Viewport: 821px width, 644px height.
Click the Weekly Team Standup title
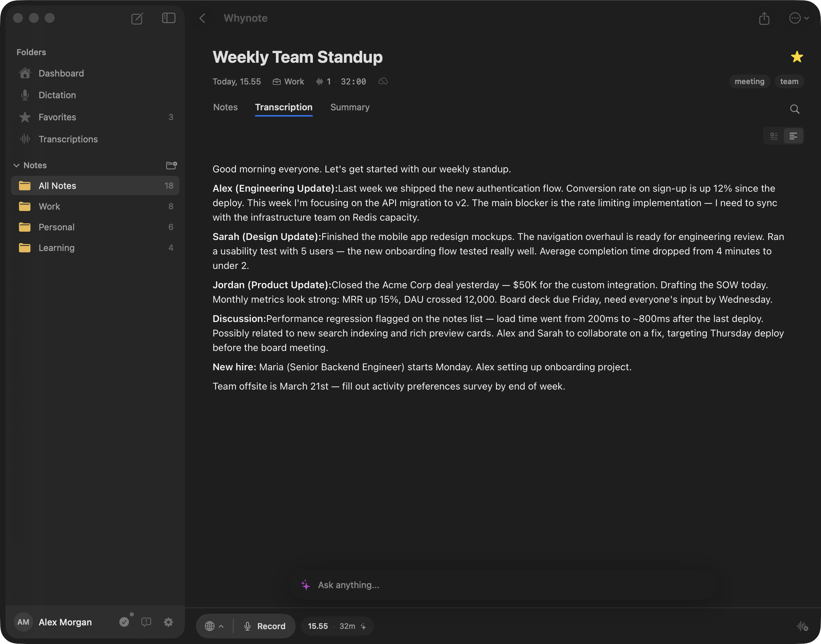[x=297, y=57]
